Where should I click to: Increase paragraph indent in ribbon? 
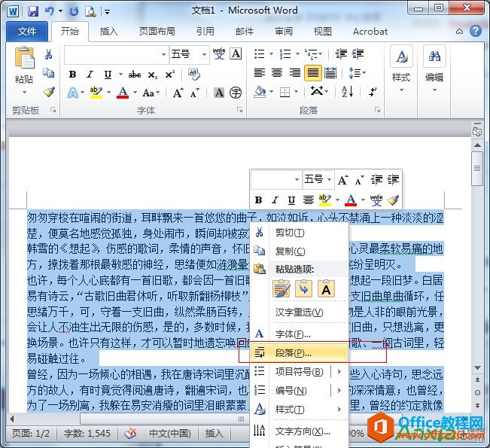coord(358,53)
